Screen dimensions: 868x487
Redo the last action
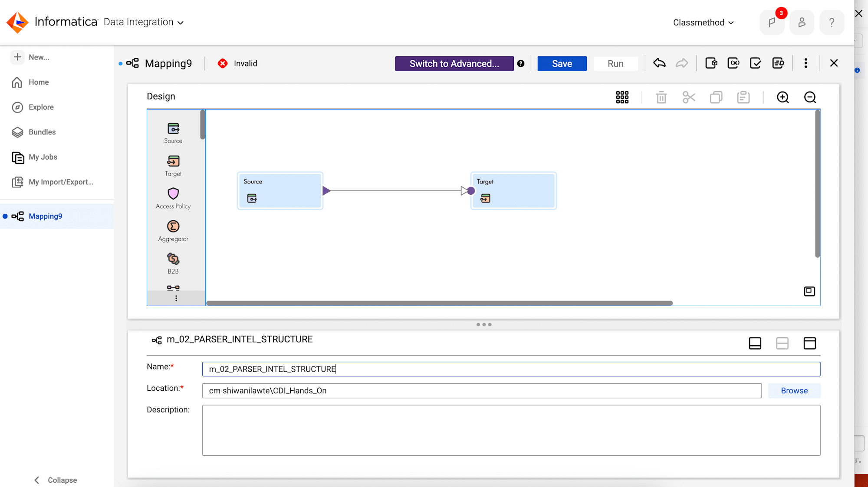(x=682, y=63)
